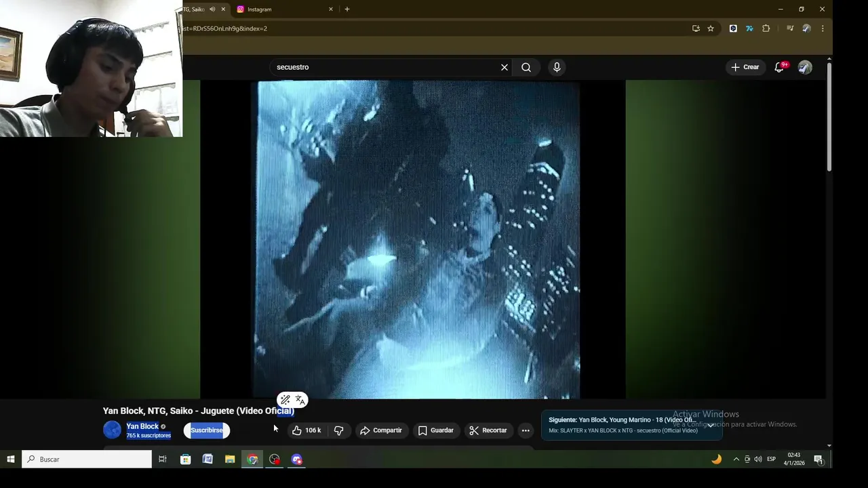Open the Windows Action Center notifications
Screen dimensions: 868x488
point(818,459)
